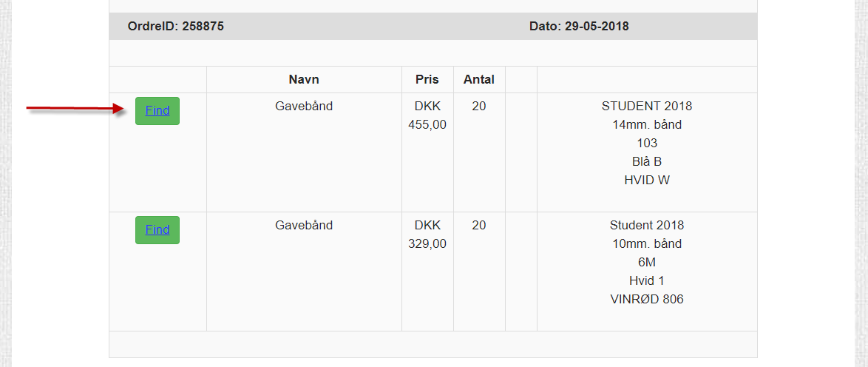Open the Find link in the first row
Screen dimensions: 868x367
[157, 111]
